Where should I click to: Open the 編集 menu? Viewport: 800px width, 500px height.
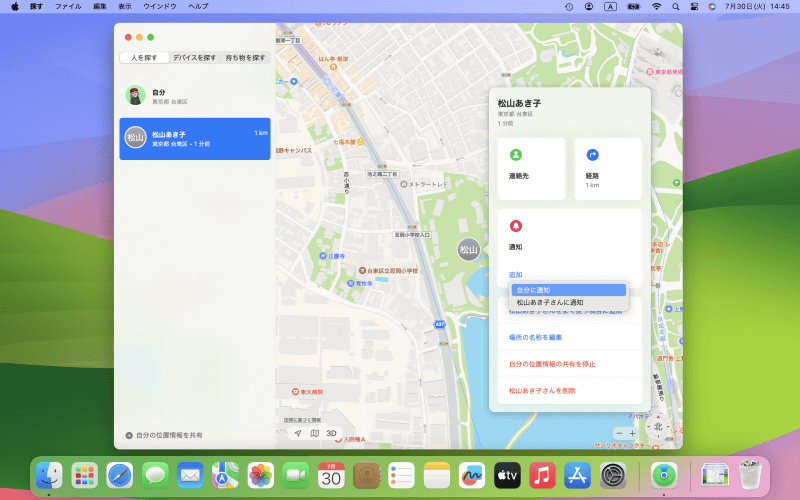pyautogui.click(x=99, y=7)
